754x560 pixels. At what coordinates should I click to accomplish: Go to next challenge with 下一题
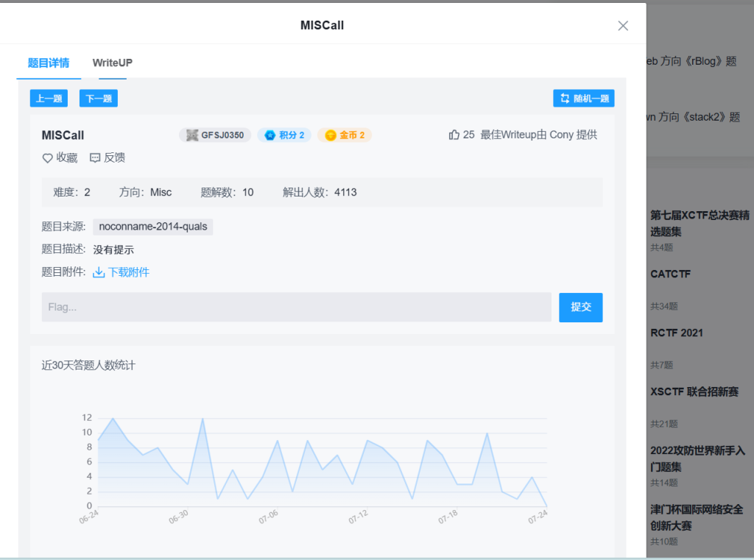pos(99,99)
